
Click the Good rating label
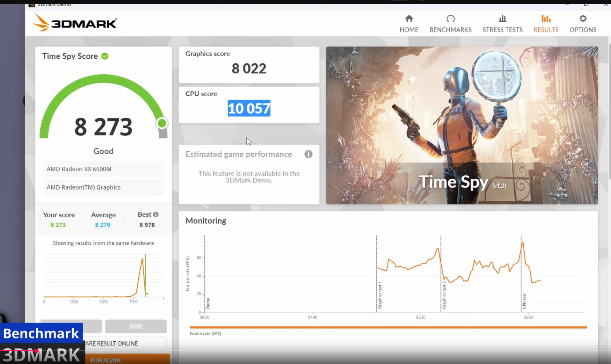(103, 151)
